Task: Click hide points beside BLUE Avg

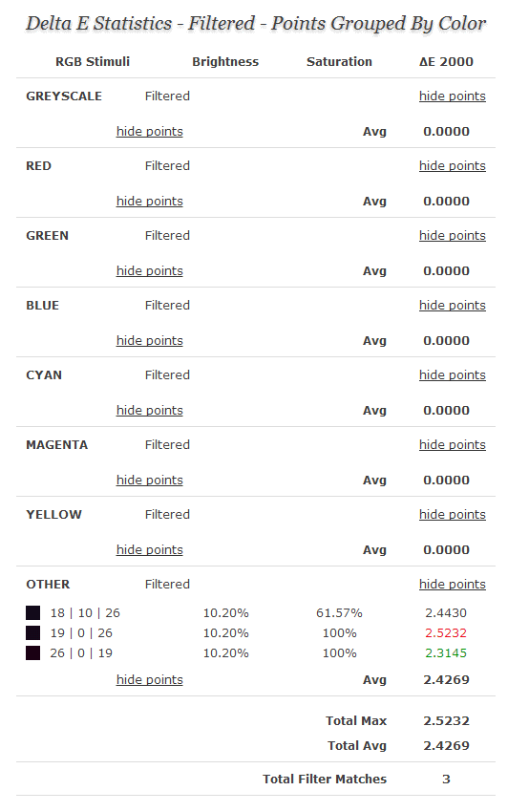Action: (x=150, y=341)
